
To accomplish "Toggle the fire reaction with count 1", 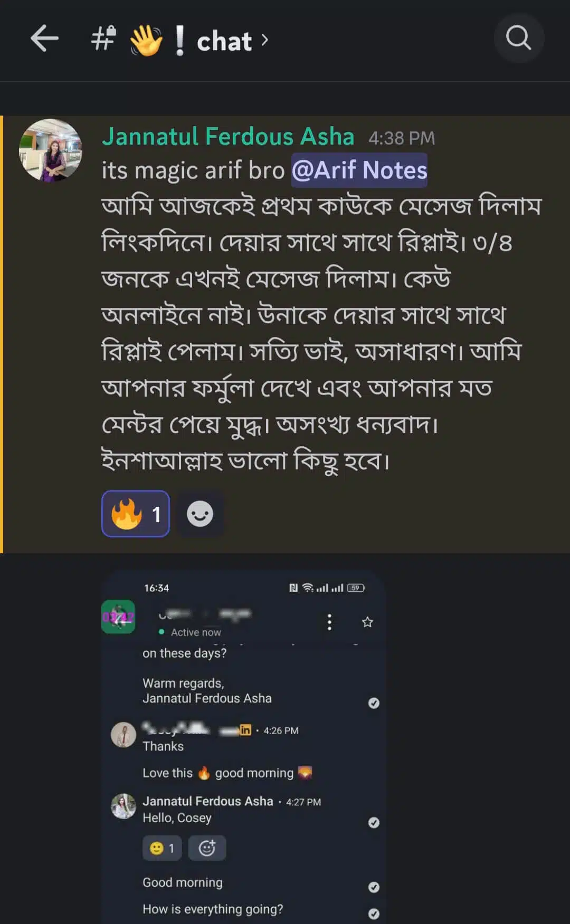I will click(x=136, y=514).
